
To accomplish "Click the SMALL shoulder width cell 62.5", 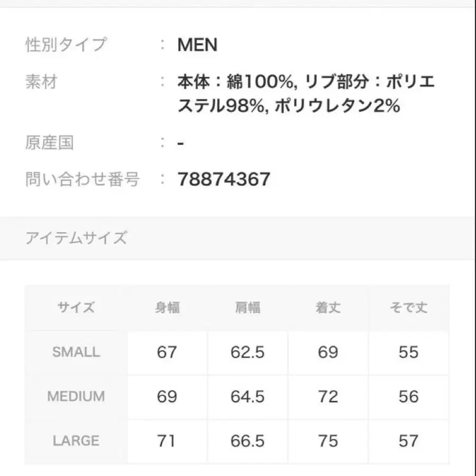I will tap(248, 352).
